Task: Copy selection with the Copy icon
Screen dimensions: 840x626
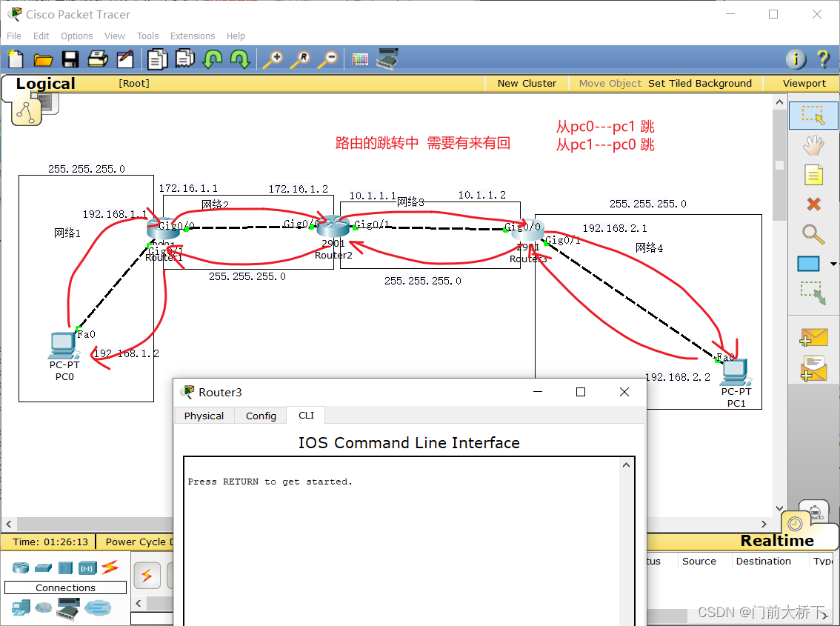Action: (158, 59)
